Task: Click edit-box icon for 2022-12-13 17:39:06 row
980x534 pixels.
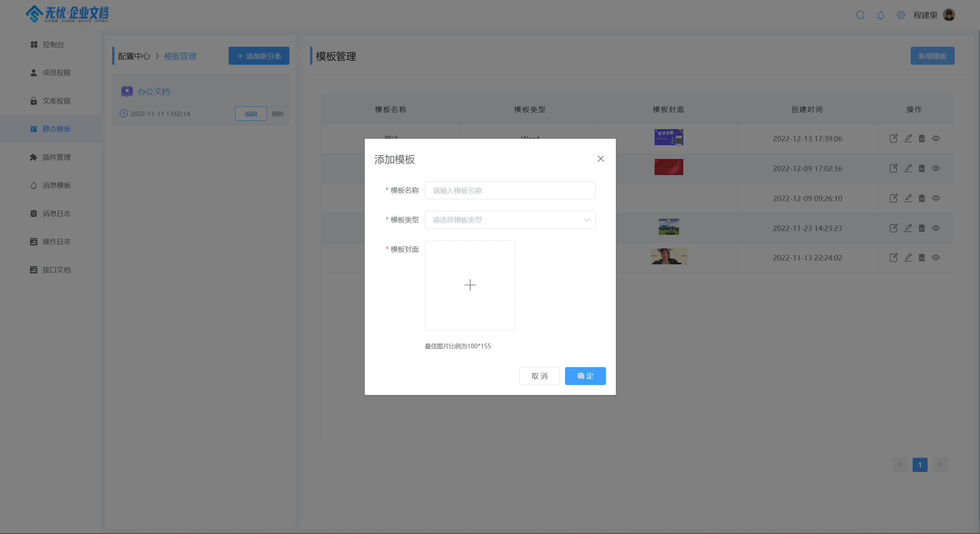Action: [x=893, y=138]
